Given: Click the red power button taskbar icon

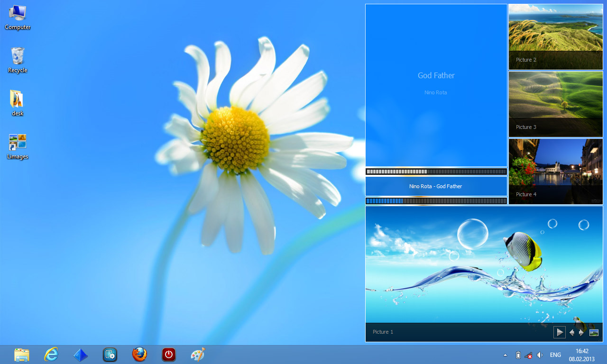Looking at the screenshot, I should pos(169,355).
